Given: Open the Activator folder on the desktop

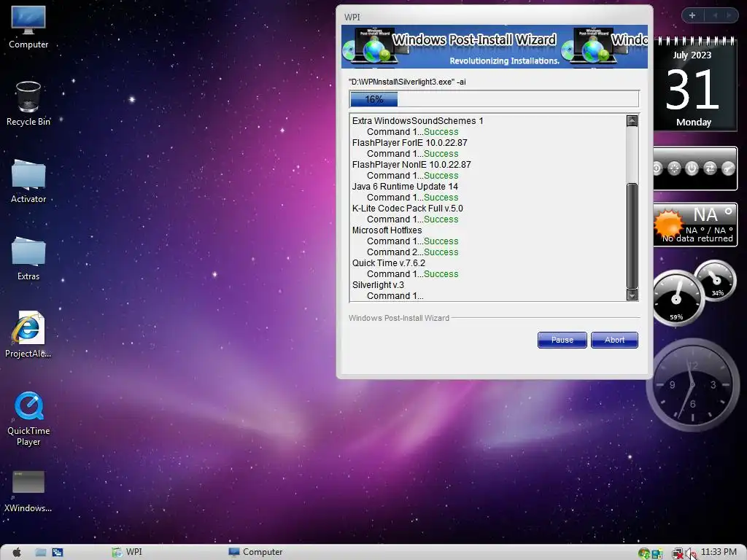Looking at the screenshot, I should (28, 182).
